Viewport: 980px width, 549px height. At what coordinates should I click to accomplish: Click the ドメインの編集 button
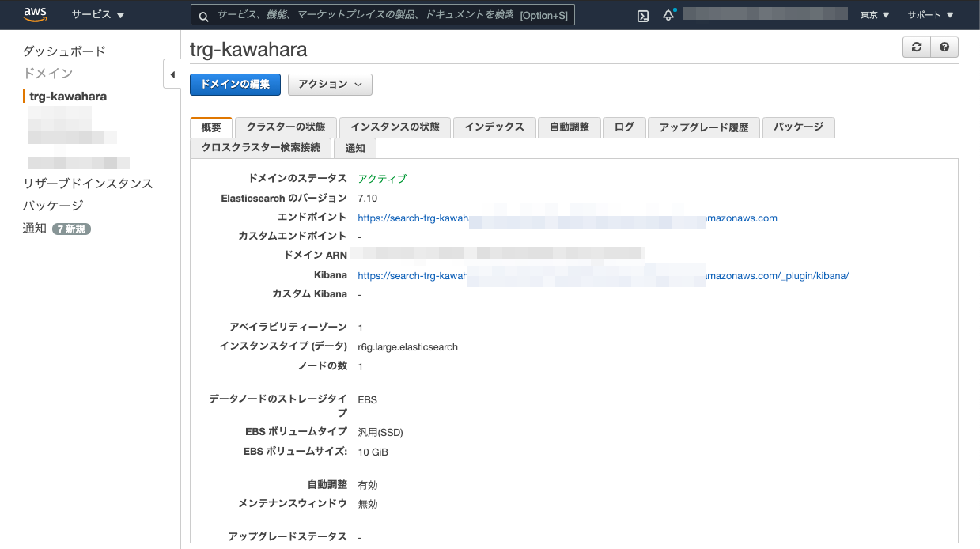coord(234,84)
